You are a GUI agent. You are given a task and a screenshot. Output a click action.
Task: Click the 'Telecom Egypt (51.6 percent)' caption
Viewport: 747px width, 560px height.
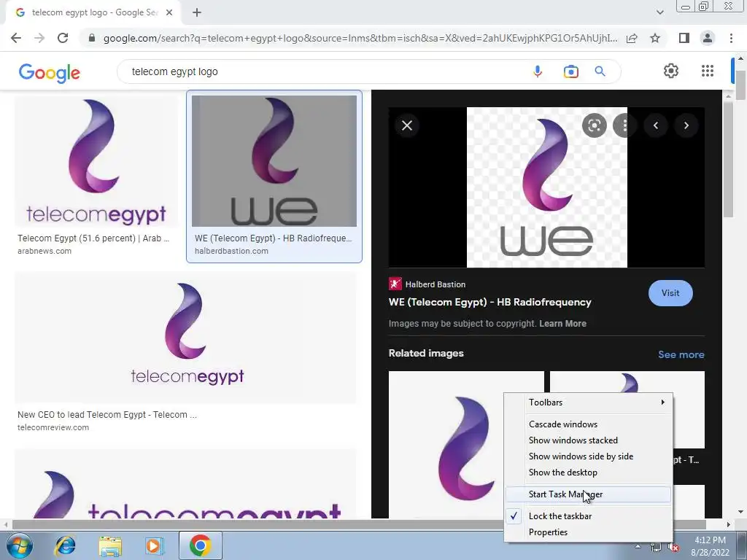(x=93, y=238)
